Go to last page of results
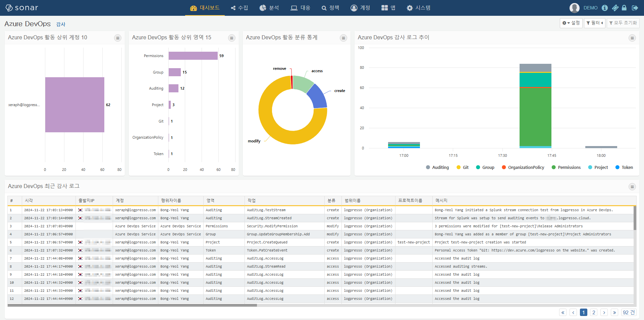Image resolution: width=644 pixels, height=320 pixels. click(614, 312)
